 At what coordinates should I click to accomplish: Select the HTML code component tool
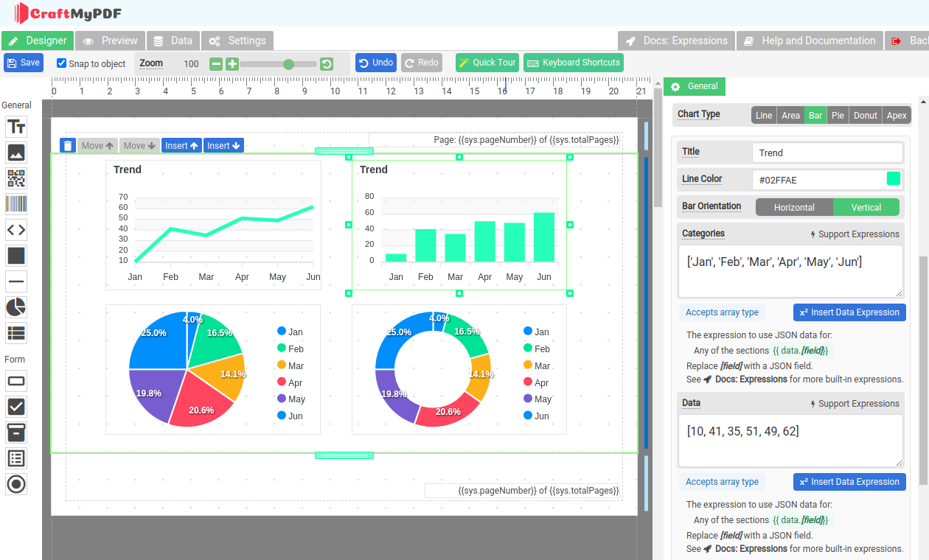[x=16, y=230]
